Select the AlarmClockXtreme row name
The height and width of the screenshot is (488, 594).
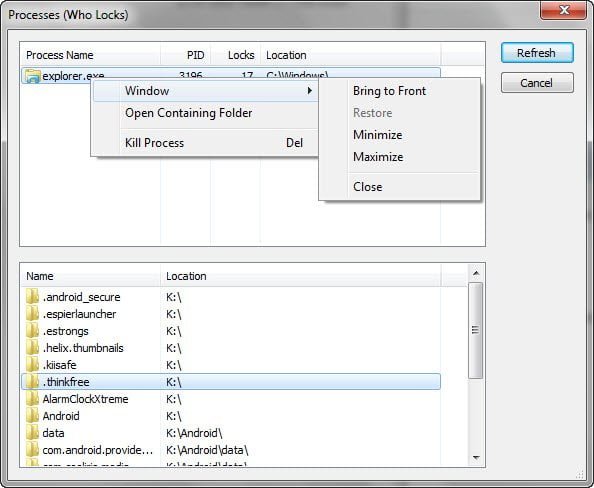pos(85,399)
